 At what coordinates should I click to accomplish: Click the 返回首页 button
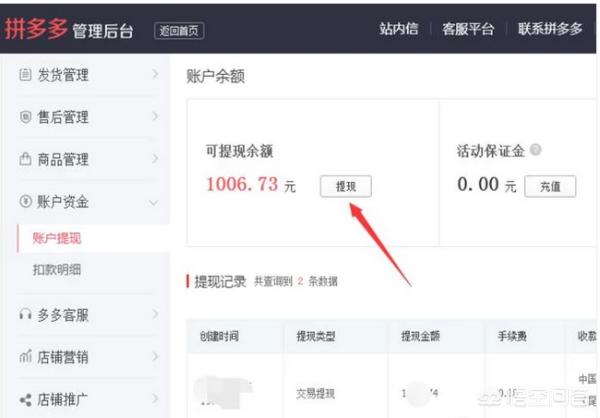(x=180, y=30)
